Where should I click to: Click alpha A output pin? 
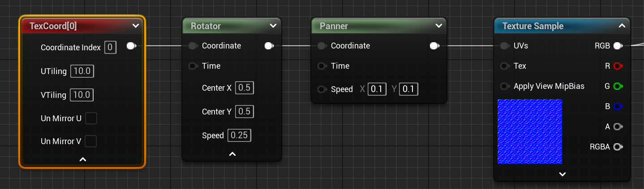[618, 127]
